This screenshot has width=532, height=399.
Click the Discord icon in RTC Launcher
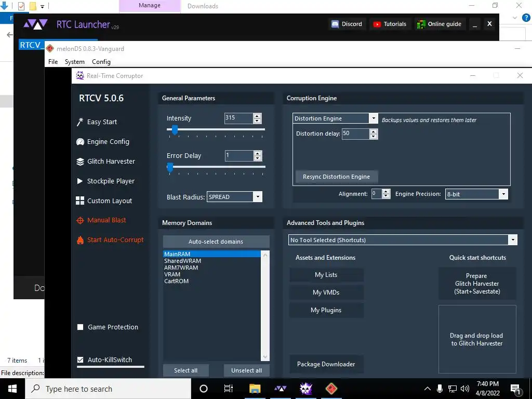pos(335,24)
